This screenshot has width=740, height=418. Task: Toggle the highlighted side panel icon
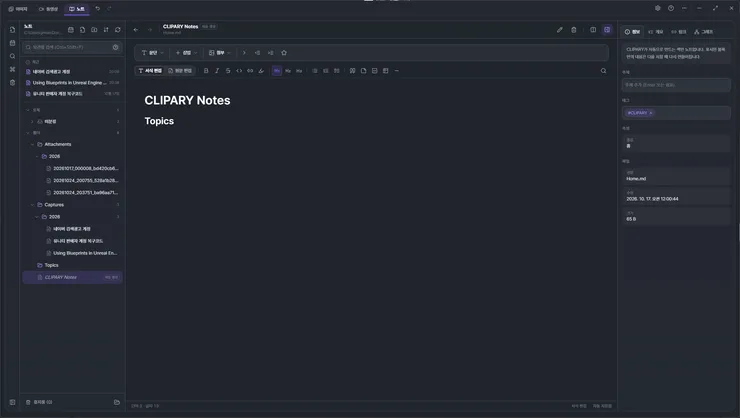[x=607, y=30]
